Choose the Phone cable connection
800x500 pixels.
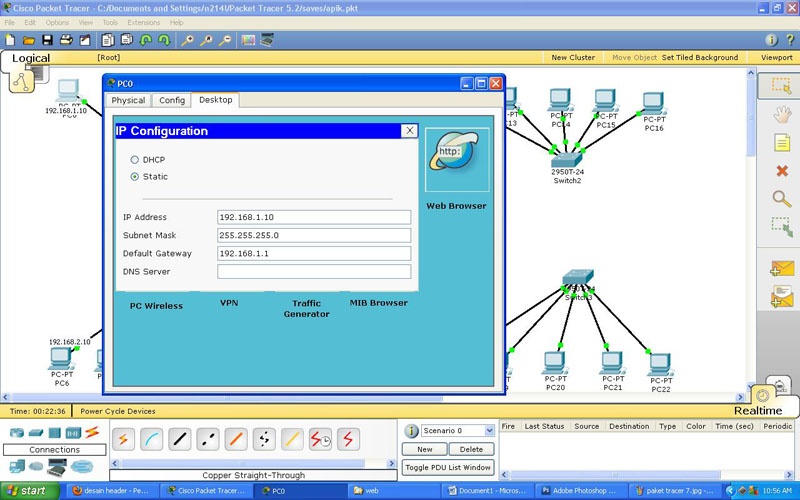(264, 439)
